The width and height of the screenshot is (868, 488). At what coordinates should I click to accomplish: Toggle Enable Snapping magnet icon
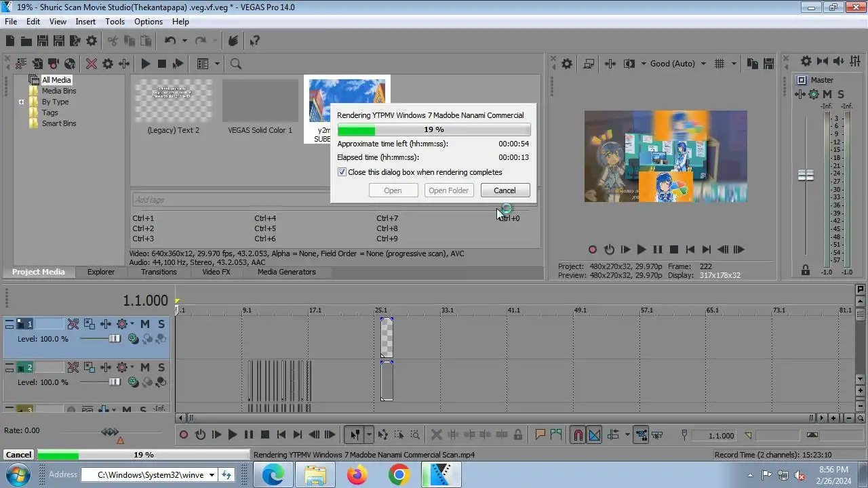pos(578,435)
